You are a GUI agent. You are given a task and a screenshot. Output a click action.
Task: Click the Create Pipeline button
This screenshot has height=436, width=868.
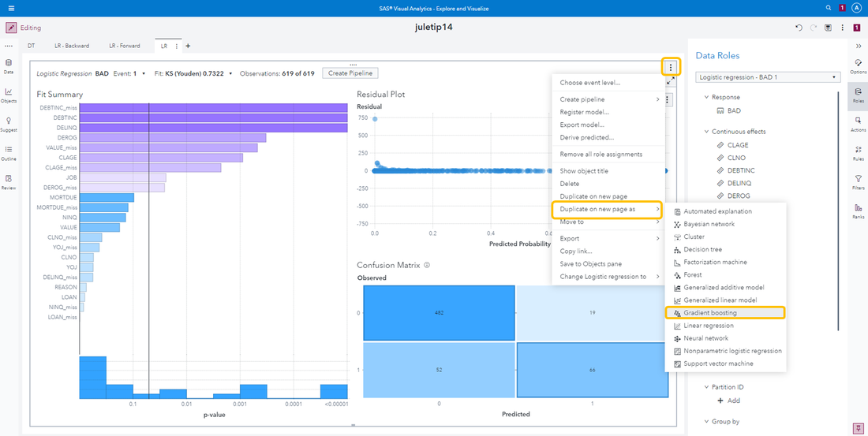point(350,73)
